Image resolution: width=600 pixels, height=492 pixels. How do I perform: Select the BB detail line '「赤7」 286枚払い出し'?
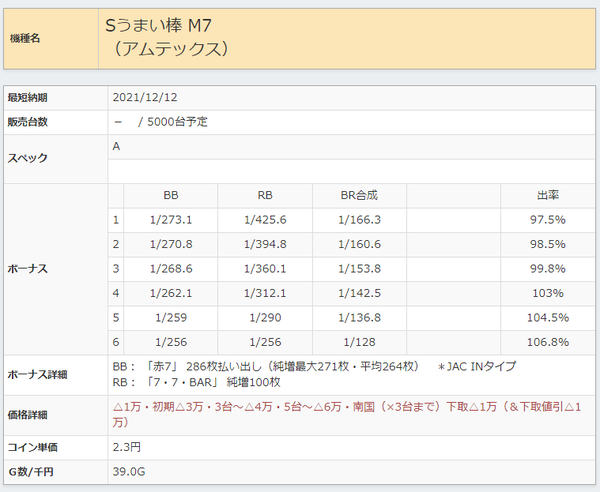[x=202, y=367]
